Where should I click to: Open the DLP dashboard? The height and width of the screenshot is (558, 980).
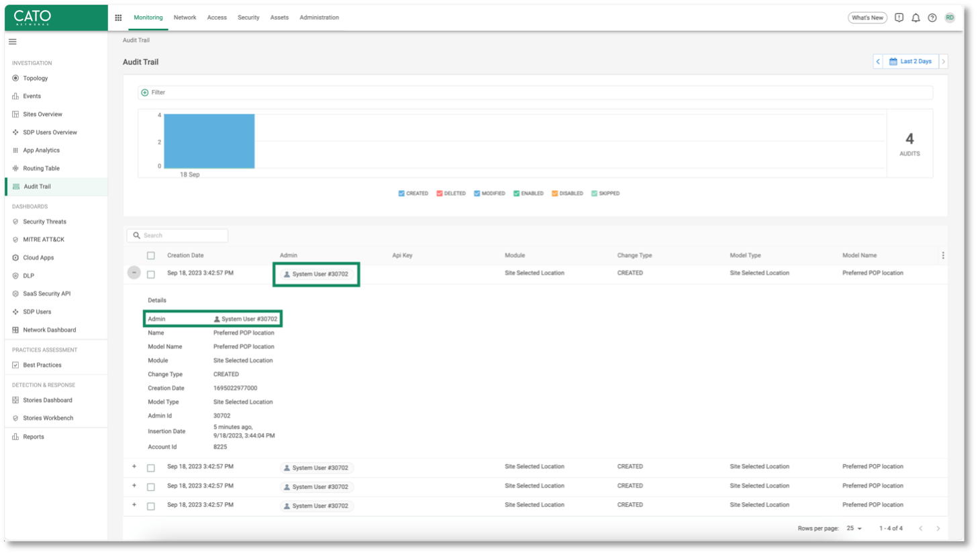click(x=28, y=275)
